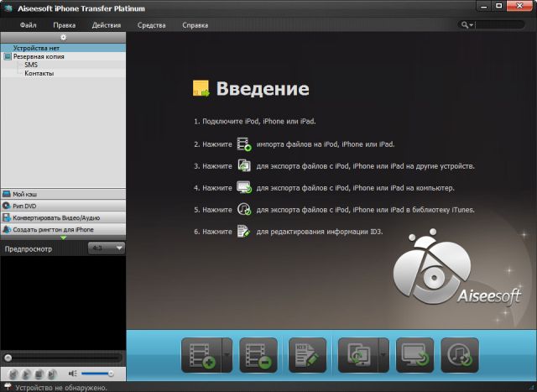Click the Export to iTunes library button
Viewport: 537px width, 392px height.
click(460, 355)
